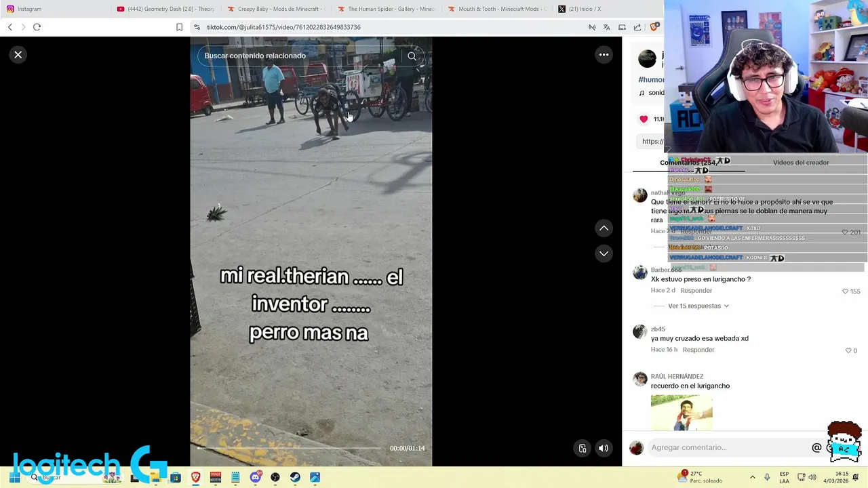Switch to the X 'Inicio' tab
Screen dimensions: 868x488
click(x=607, y=9)
